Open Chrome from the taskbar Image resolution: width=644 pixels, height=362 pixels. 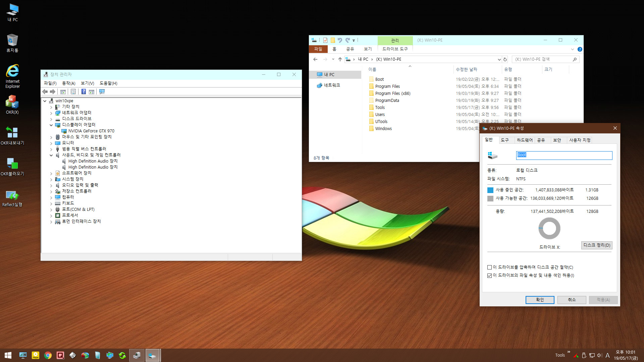coord(48,355)
